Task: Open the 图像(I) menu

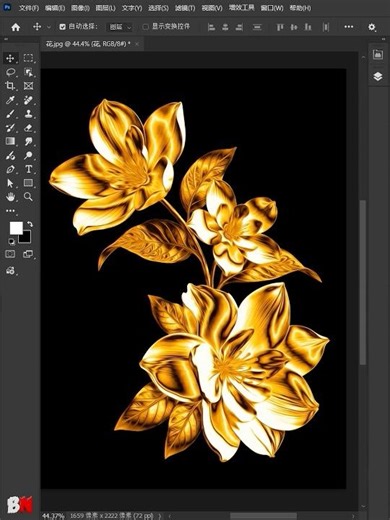Action: click(x=80, y=8)
